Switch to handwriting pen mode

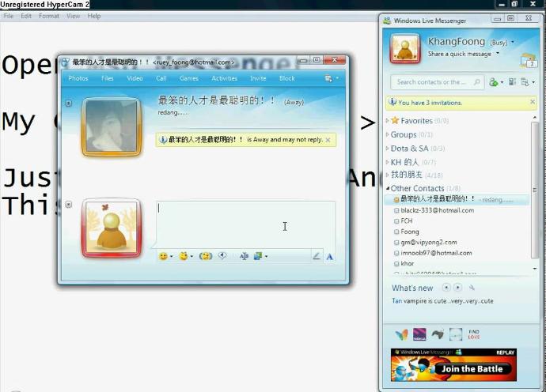click(x=317, y=256)
